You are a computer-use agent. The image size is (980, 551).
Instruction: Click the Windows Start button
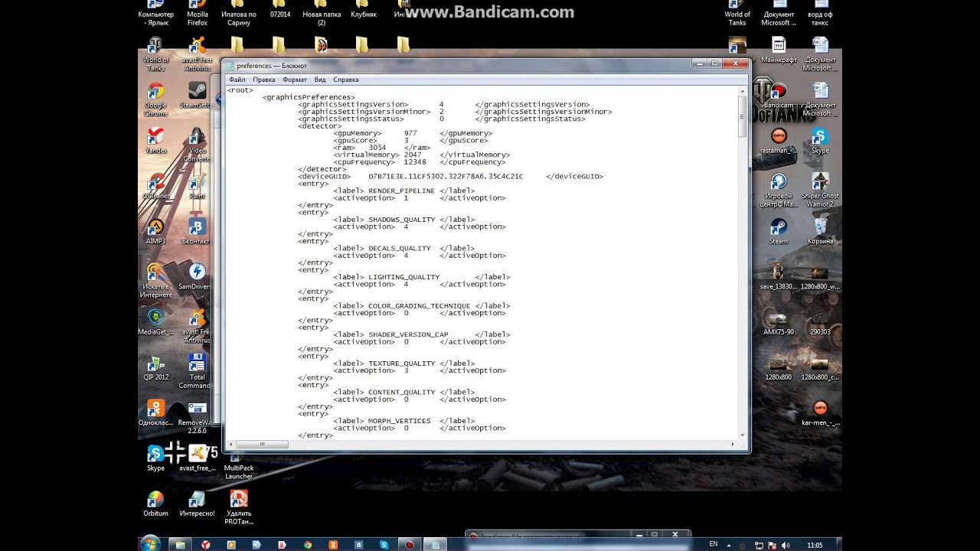pos(150,543)
